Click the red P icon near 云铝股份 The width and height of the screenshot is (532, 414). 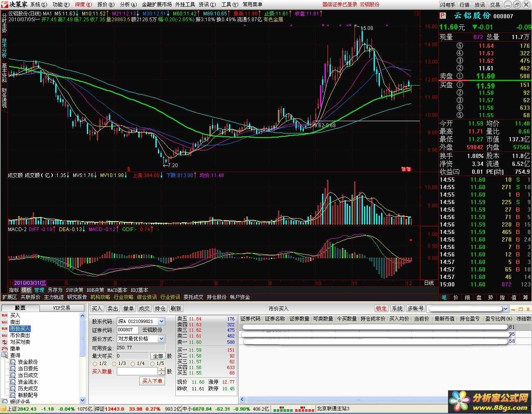(x=443, y=16)
